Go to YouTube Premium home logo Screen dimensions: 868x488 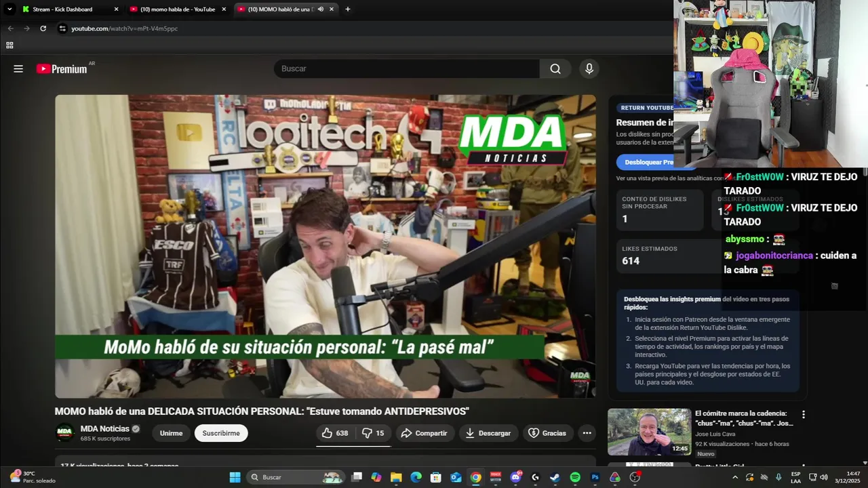(62, 68)
